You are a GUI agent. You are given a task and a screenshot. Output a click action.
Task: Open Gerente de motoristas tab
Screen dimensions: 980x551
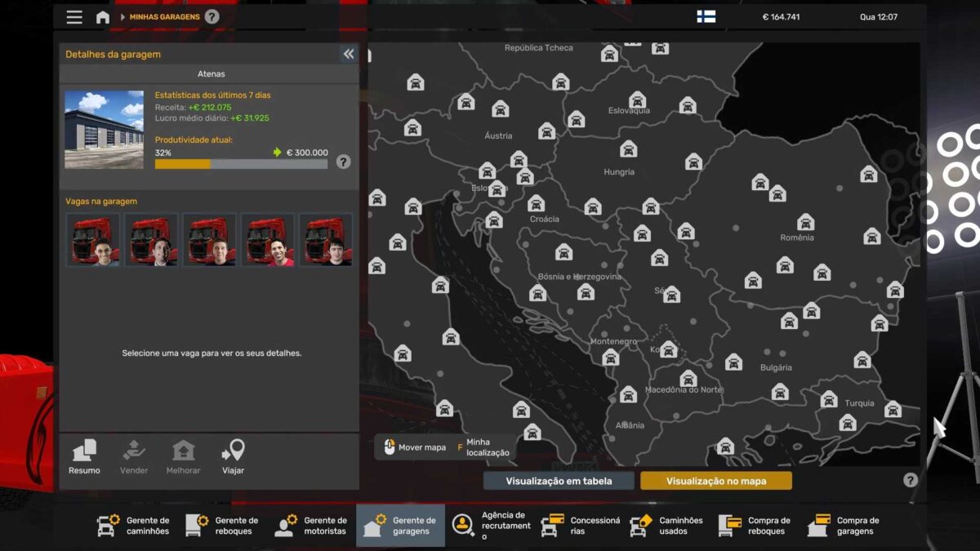[311, 526]
